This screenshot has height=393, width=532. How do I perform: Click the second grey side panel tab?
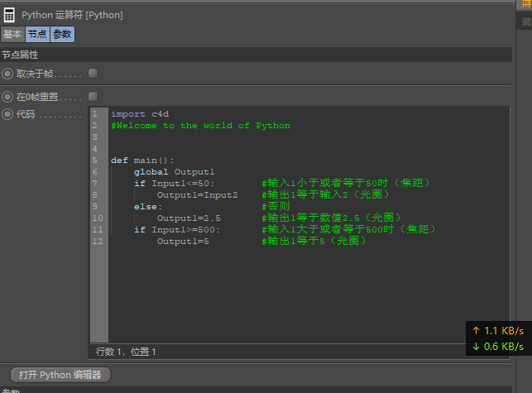coord(525,21)
